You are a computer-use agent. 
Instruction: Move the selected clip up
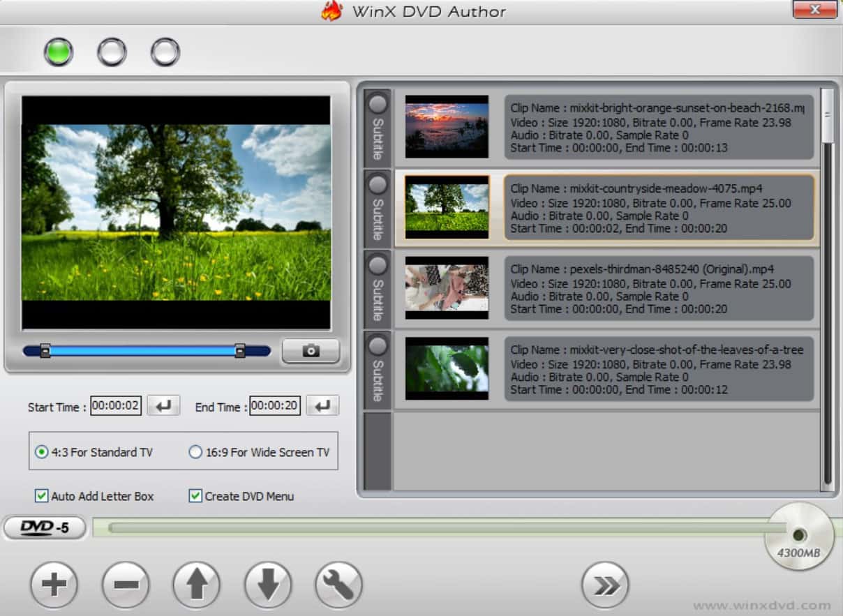pyautogui.click(x=197, y=585)
